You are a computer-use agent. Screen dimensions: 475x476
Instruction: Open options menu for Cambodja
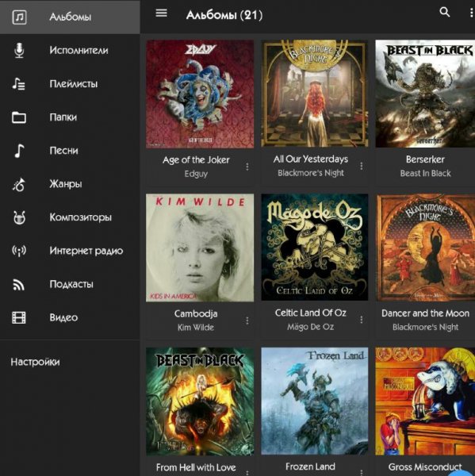point(247,321)
